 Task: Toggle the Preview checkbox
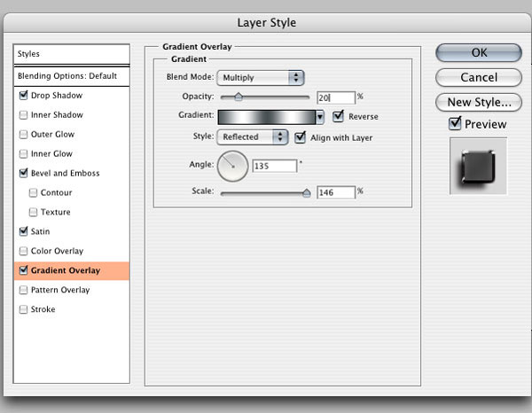pos(455,123)
